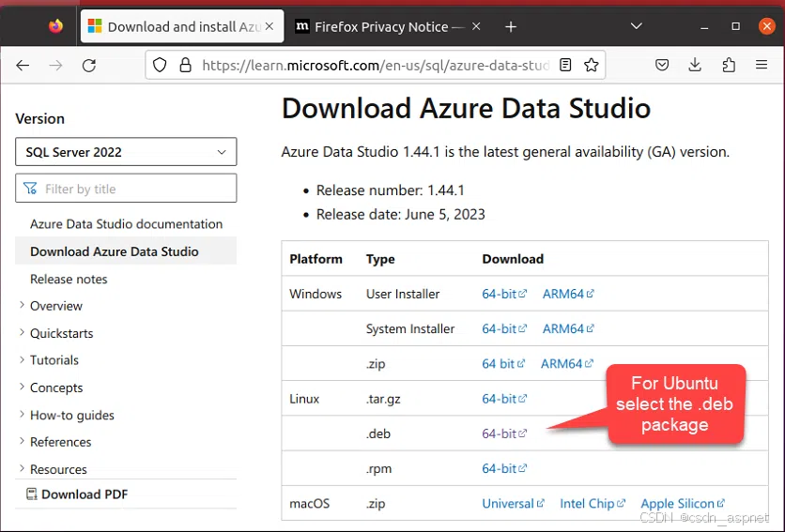Download Windows System Installer 64-bit
Viewport: 785px width, 532px height.
pyautogui.click(x=504, y=328)
